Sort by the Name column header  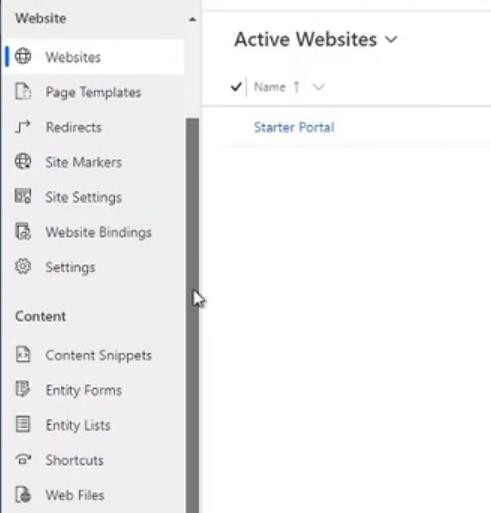tap(270, 87)
